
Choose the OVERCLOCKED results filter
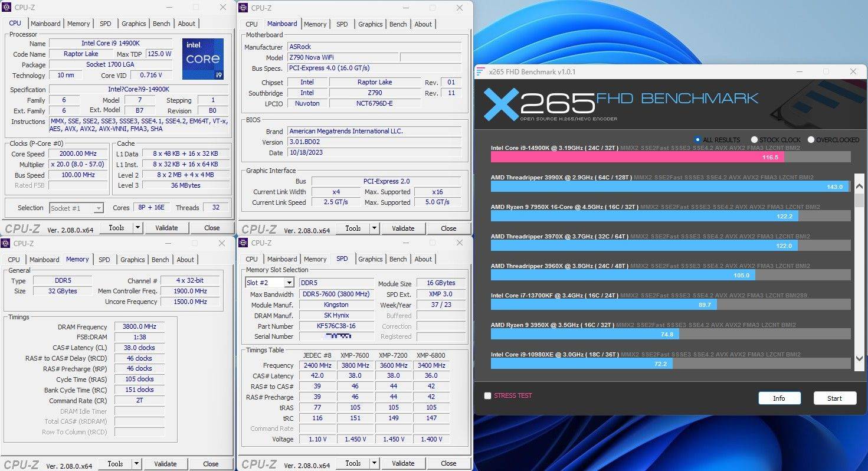[811, 140]
